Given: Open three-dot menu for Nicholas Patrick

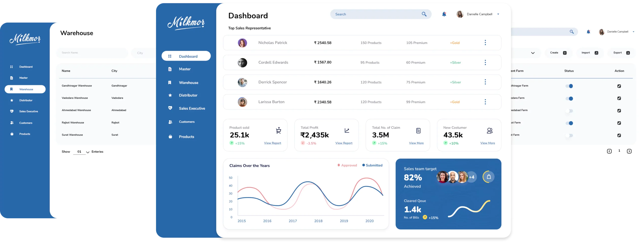Looking at the screenshot, I should 485,43.
